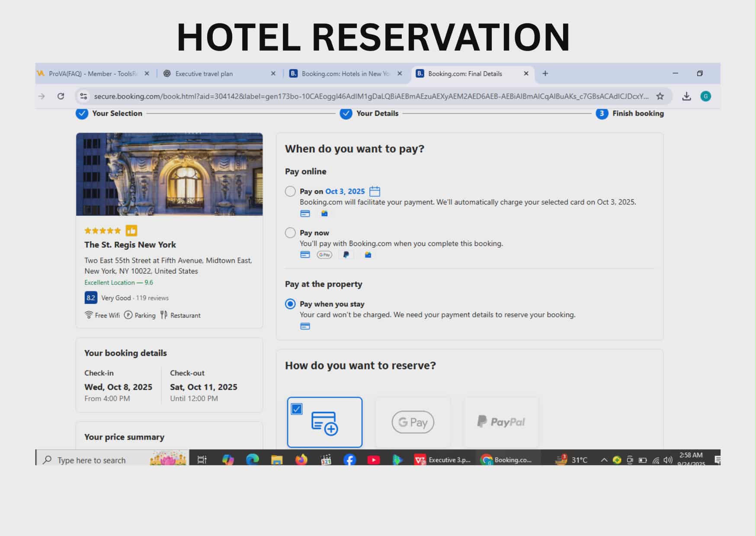
Task: Launch Firefox from the taskbar
Action: [x=301, y=459]
